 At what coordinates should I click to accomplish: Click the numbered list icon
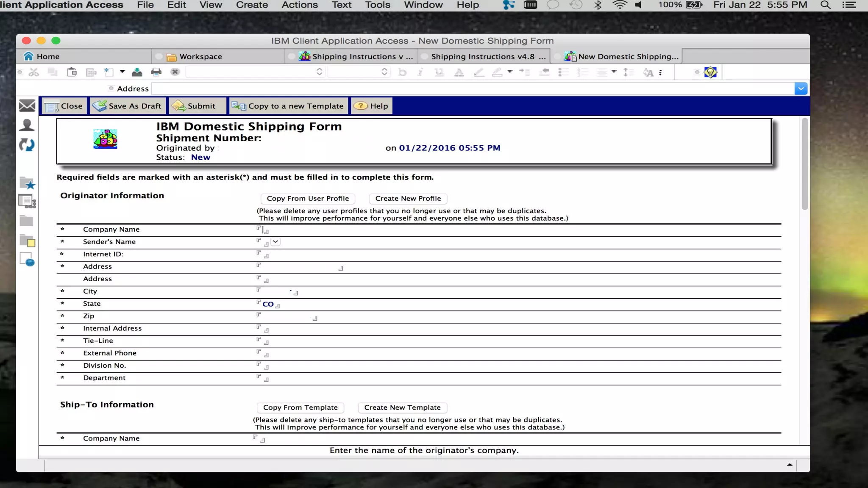(583, 72)
